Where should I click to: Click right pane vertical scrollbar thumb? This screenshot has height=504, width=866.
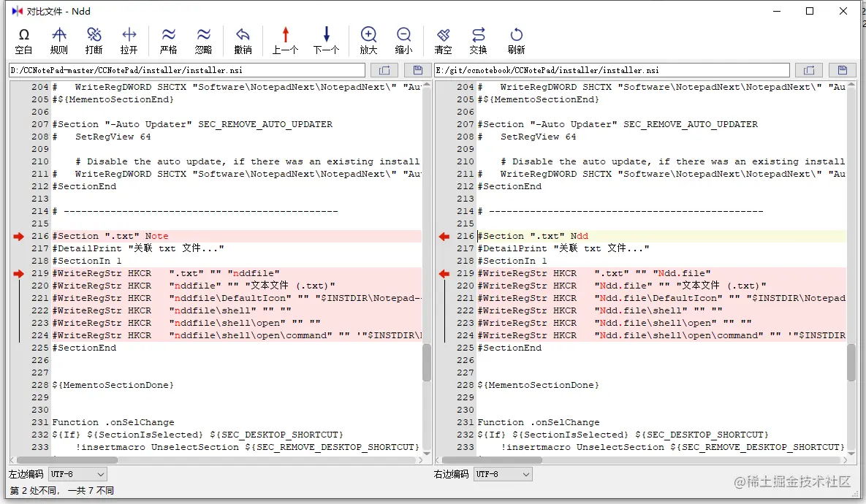point(851,362)
